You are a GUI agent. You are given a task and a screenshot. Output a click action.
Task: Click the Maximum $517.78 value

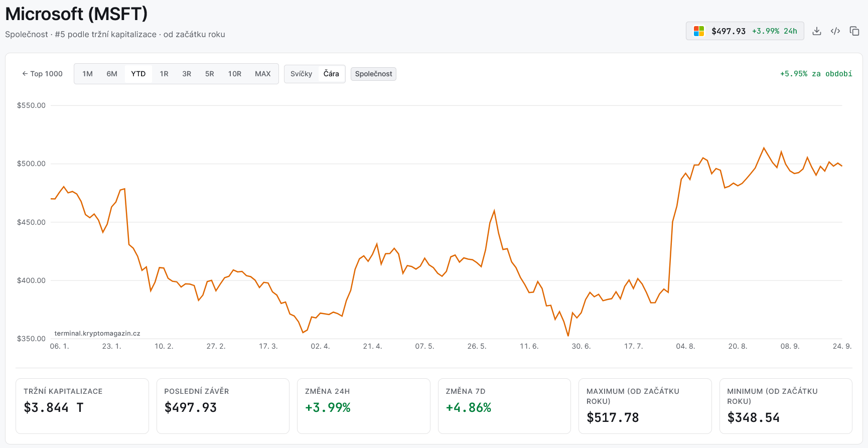click(613, 417)
